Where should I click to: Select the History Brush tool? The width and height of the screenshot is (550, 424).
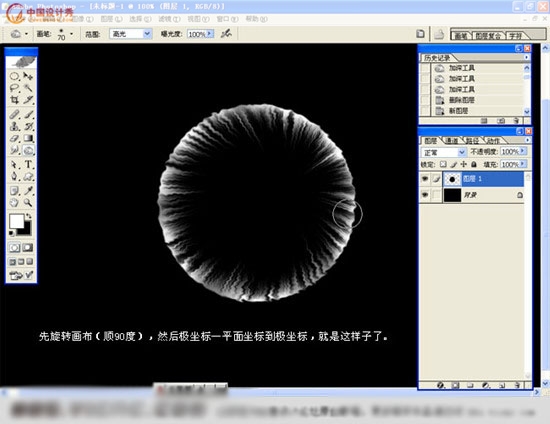pos(28,126)
